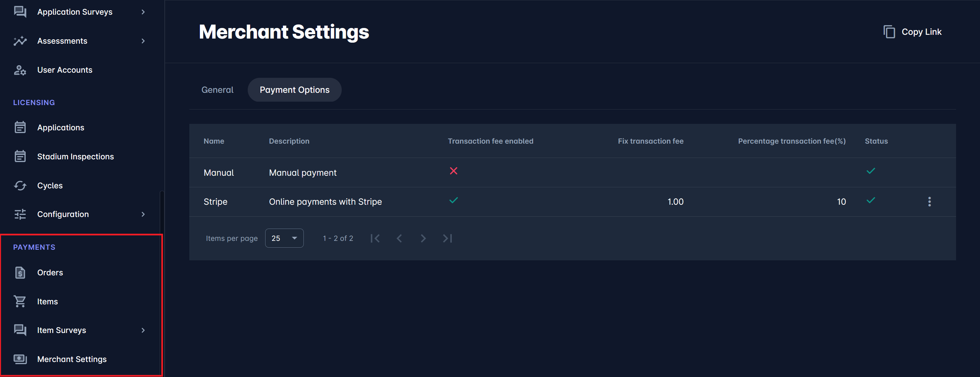Viewport: 980px width, 377px height.
Task: Click the Merchant Settings money icon
Action: click(x=20, y=359)
